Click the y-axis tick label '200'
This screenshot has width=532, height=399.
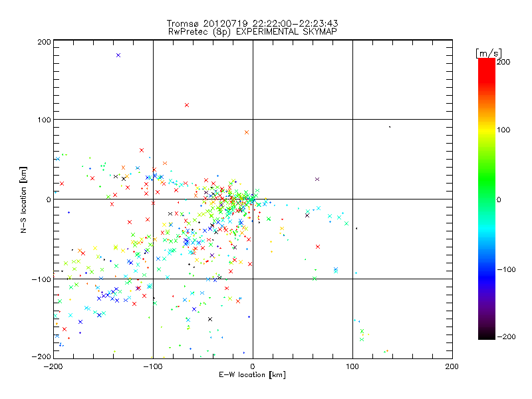click(44, 42)
